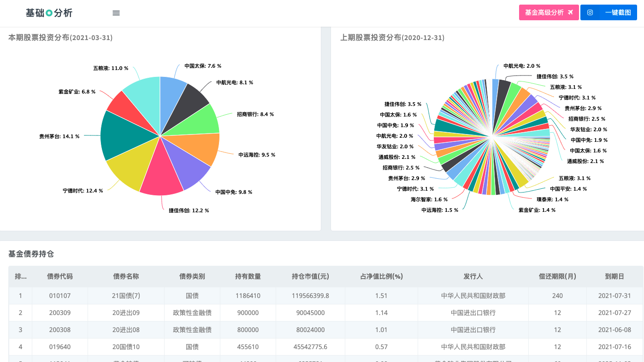Click market value 119566399.8
This screenshot has width=644, height=362.
point(311,296)
